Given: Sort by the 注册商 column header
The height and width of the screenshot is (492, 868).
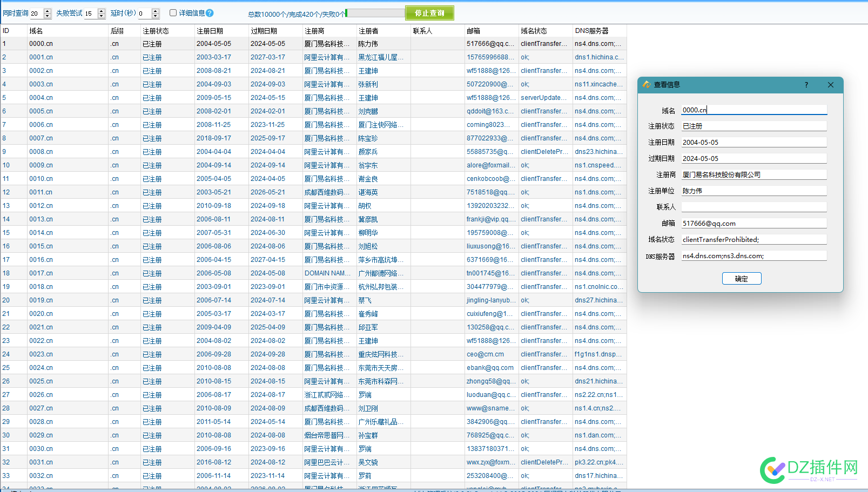Looking at the screenshot, I should pyautogui.click(x=329, y=31).
